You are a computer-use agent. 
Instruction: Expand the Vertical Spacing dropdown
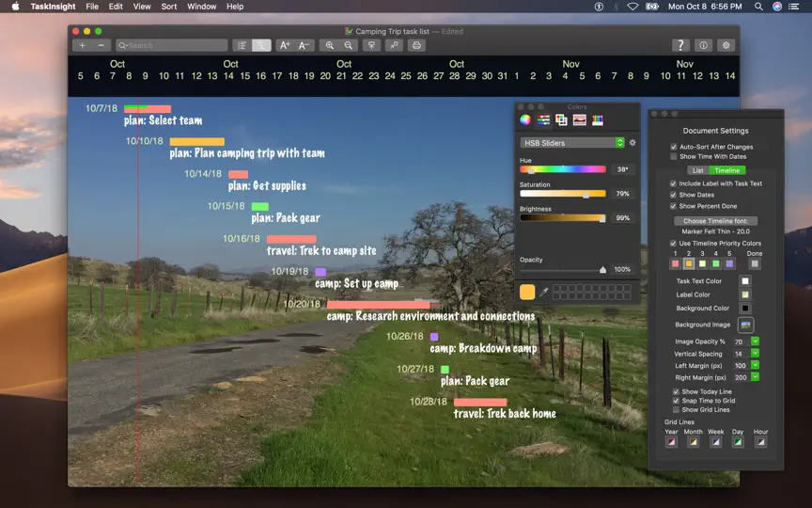tap(755, 353)
